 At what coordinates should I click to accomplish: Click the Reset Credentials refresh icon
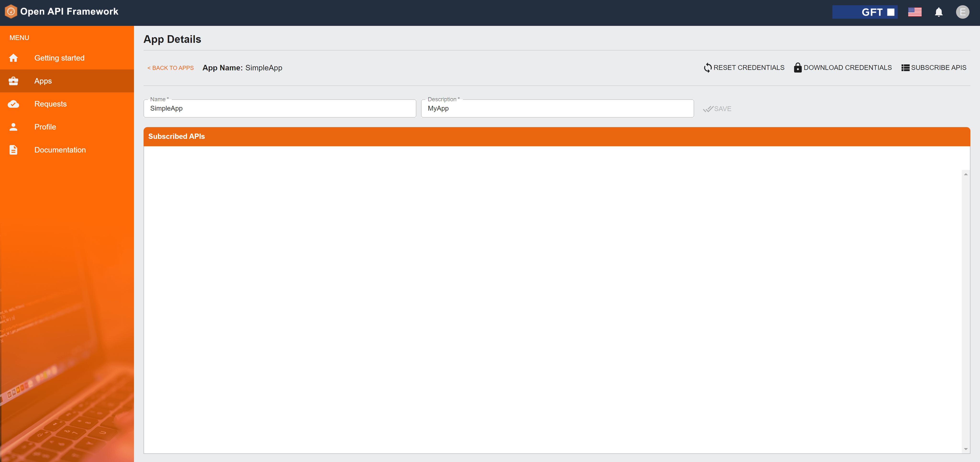point(708,67)
